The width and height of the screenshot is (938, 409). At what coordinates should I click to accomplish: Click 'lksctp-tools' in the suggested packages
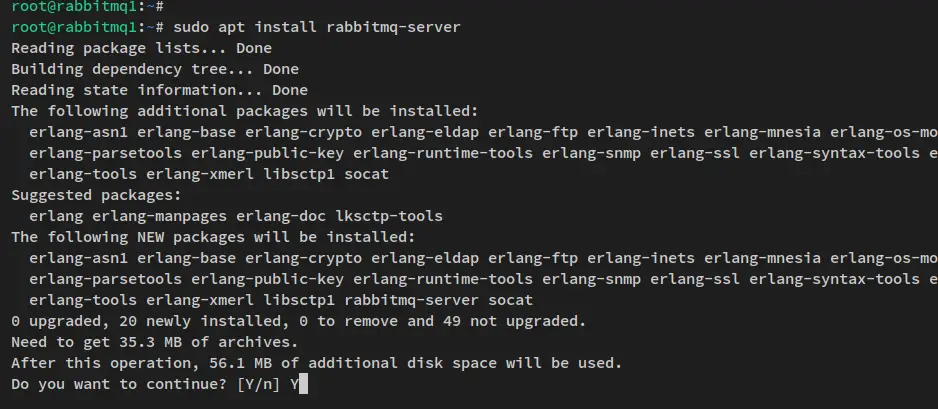click(x=389, y=216)
